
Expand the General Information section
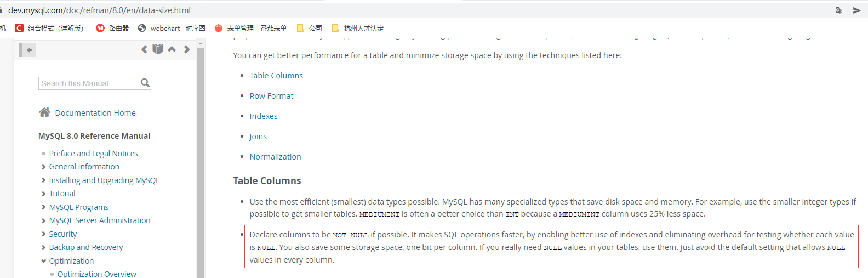tap(44, 167)
